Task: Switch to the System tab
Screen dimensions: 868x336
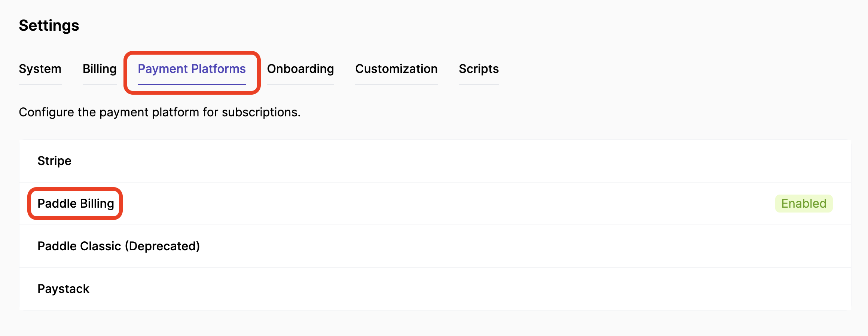Action: [40, 69]
